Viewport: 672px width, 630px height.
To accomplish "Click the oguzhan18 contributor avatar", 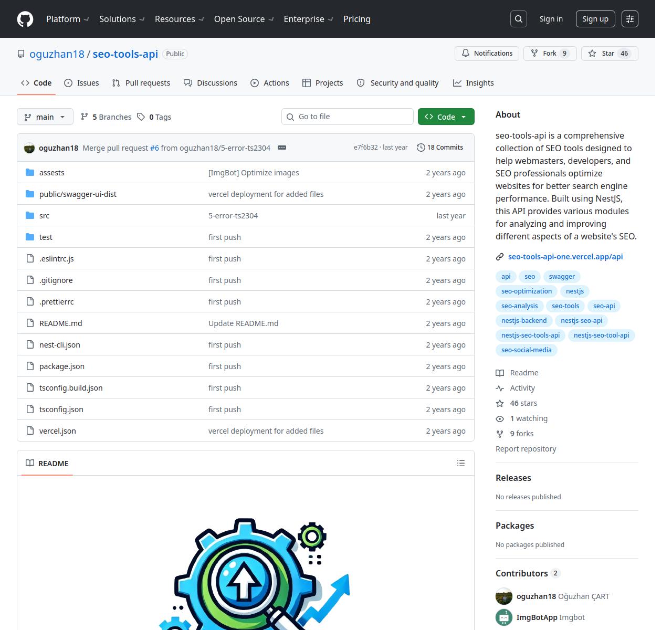I will [x=504, y=596].
